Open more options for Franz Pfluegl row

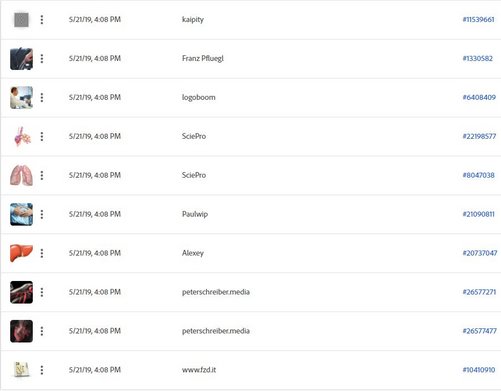tap(42, 59)
